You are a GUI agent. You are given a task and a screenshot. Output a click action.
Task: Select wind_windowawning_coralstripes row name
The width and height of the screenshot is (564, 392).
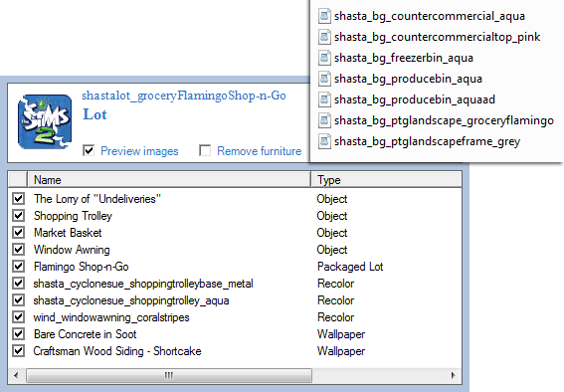[111, 317]
